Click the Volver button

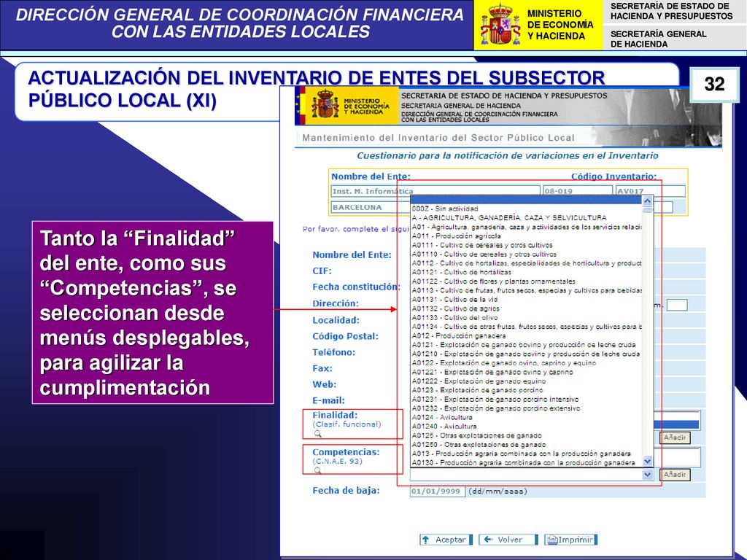[x=508, y=540]
